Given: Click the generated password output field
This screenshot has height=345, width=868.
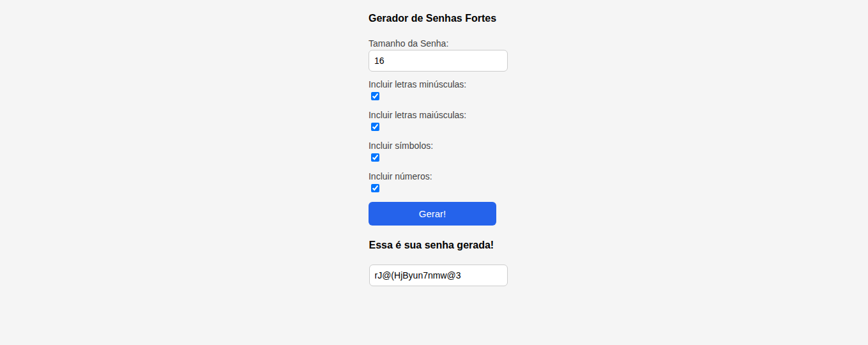Looking at the screenshot, I should point(438,275).
